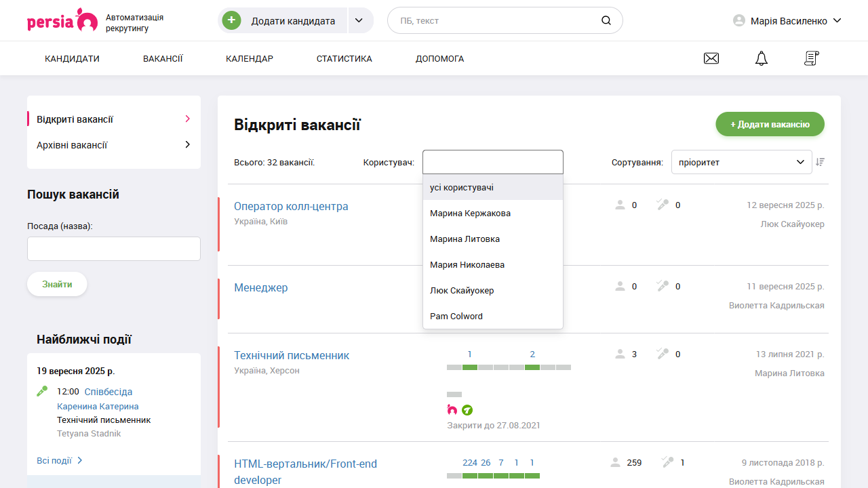Open notifications bell icon

(761, 59)
